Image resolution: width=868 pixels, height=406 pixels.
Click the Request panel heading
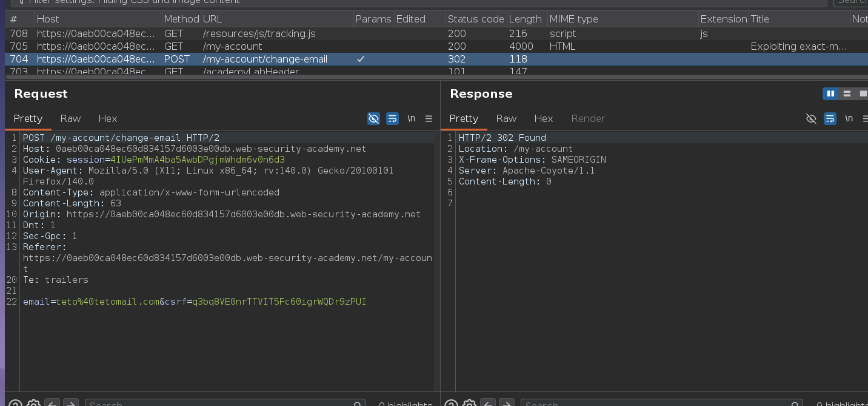[41, 93]
